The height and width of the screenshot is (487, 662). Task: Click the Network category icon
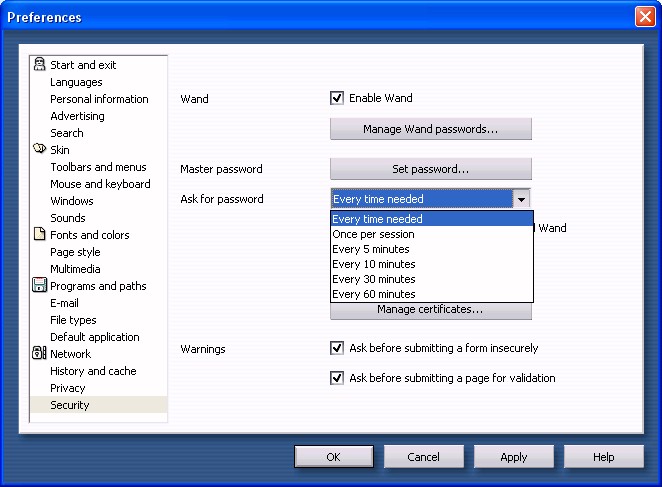(39, 354)
